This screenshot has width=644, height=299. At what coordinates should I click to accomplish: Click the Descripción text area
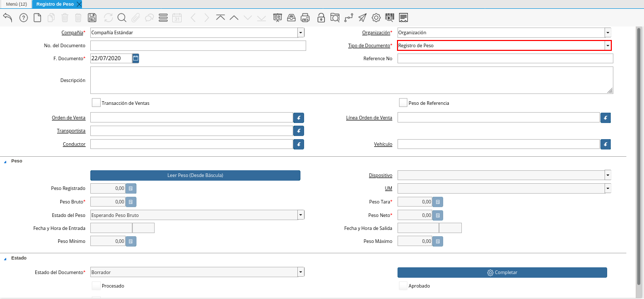[351, 80]
